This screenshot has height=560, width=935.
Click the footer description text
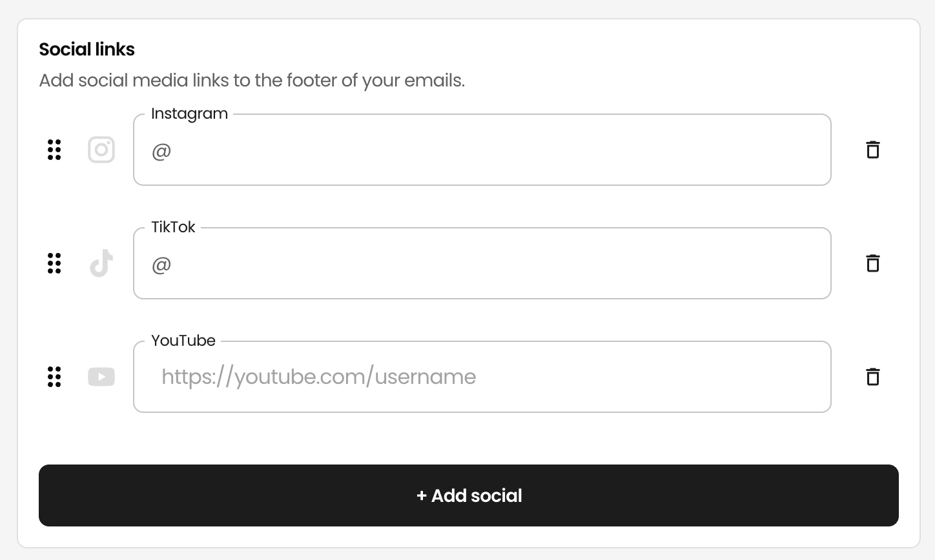tap(252, 81)
